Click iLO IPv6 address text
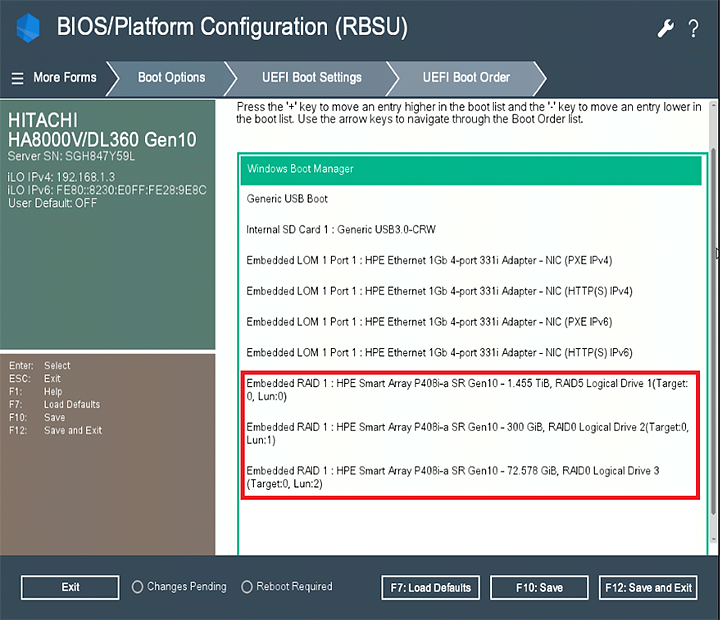The height and width of the screenshot is (620, 720). [107, 190]
